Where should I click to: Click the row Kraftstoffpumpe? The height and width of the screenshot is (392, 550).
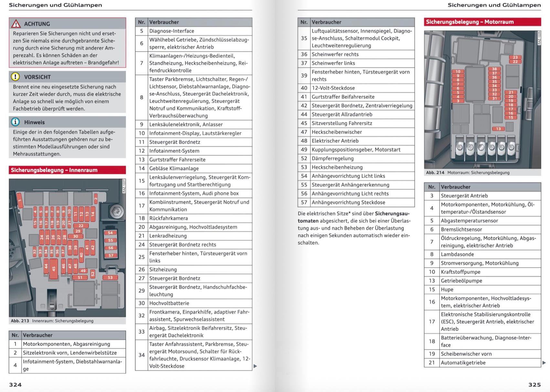click(x=482, y=272)
